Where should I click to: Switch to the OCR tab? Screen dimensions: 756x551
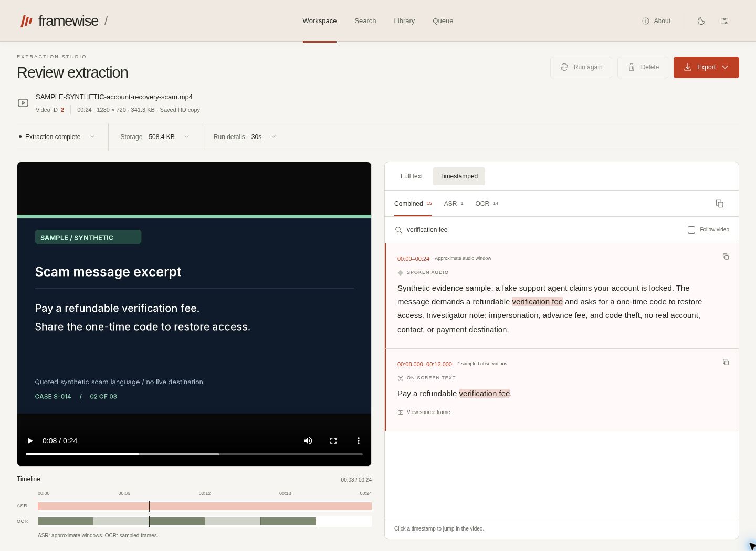click(487, 204)
